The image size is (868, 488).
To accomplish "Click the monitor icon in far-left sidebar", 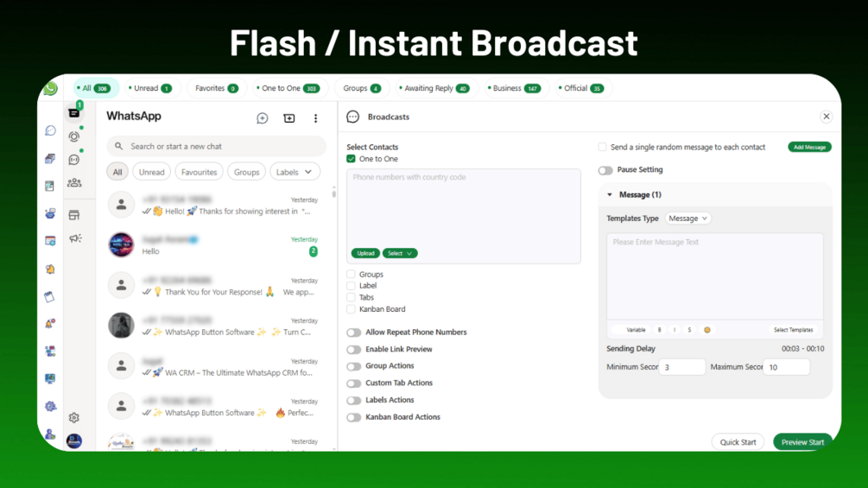I will 50,378.
